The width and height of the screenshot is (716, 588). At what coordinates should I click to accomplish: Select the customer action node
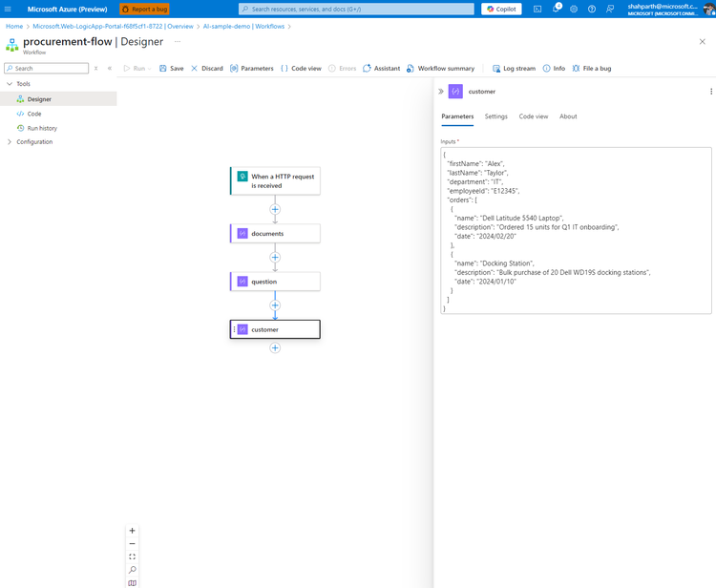(x=275, y=329)
